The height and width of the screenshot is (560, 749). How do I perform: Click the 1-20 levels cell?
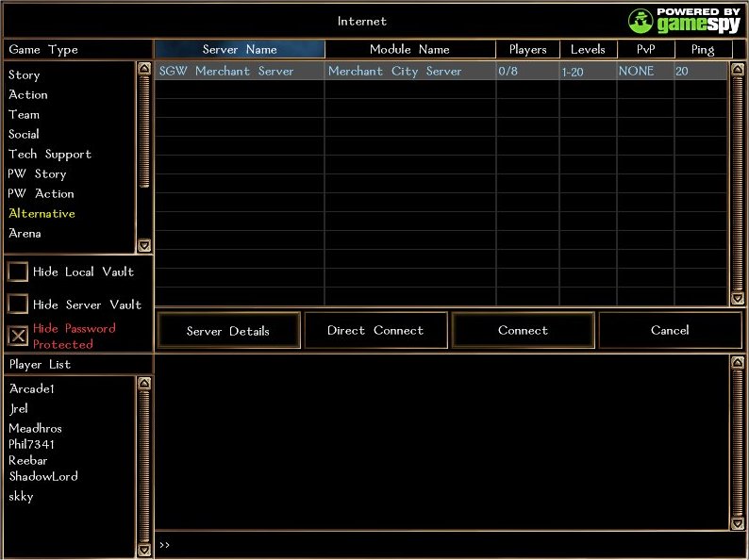click(x=588, y=71)
